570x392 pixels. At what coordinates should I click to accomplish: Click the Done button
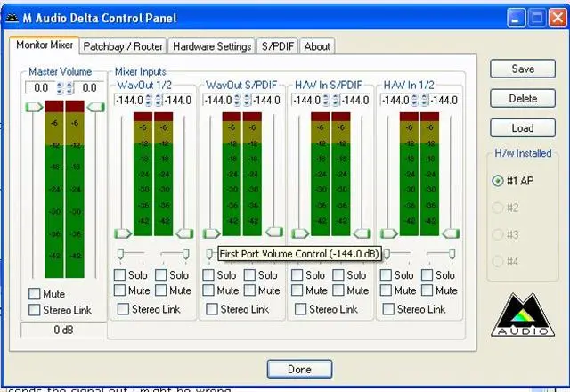tap(299, 369)
